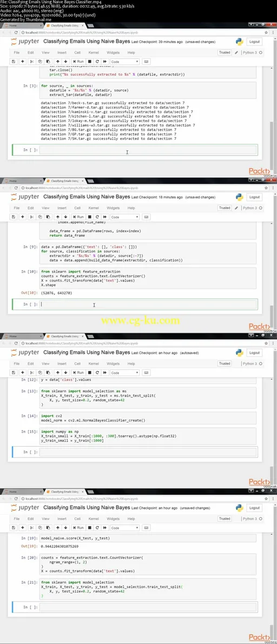Move cell down arrow in 39-minutes-ago frame
This screenshot has height=644, width=277.
click(x=65, y=62)
